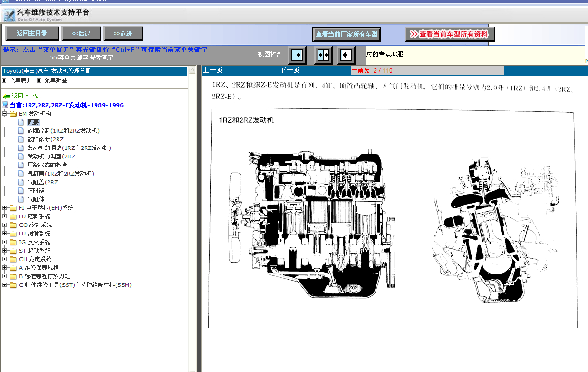Expand the FI 电子燃料(EFI)系统 node
The image size is (588, 372).
[x=5, y=208]
